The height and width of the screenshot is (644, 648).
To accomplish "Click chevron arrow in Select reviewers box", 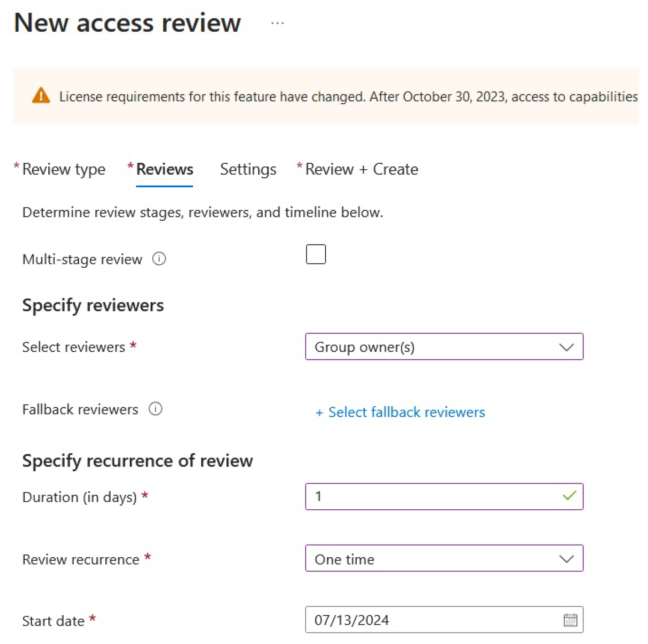I will coord(566,347).
